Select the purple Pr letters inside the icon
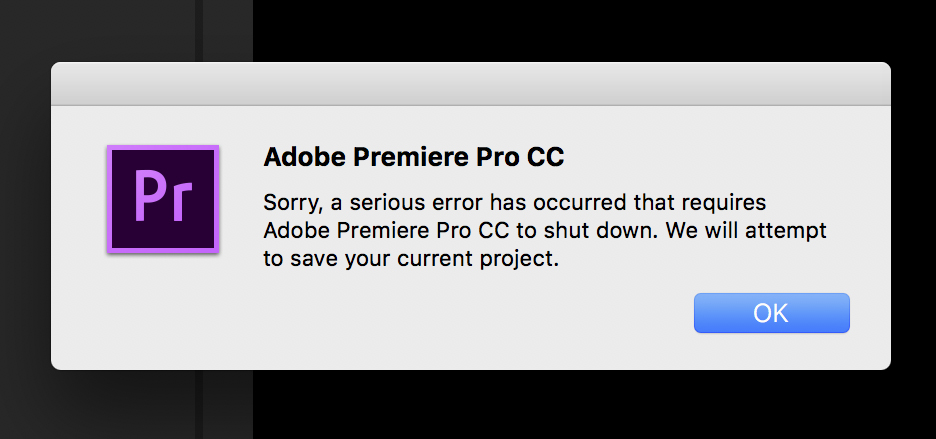The image size is (936, 439). tap(163, 196)
